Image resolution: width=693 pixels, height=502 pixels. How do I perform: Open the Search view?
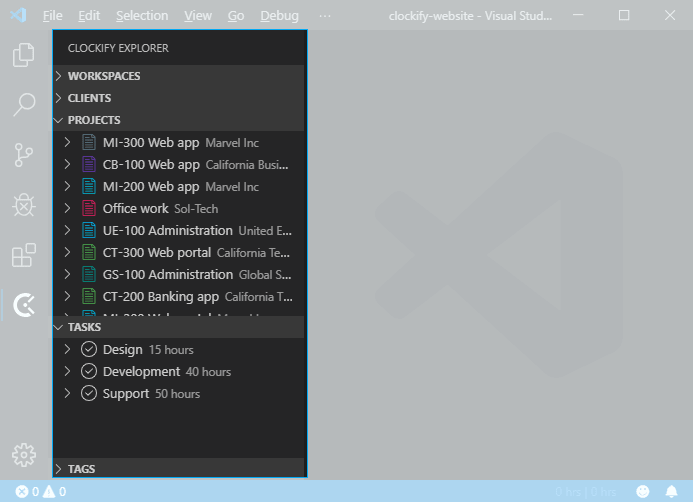pyautogui.click(x=24, y=104)
